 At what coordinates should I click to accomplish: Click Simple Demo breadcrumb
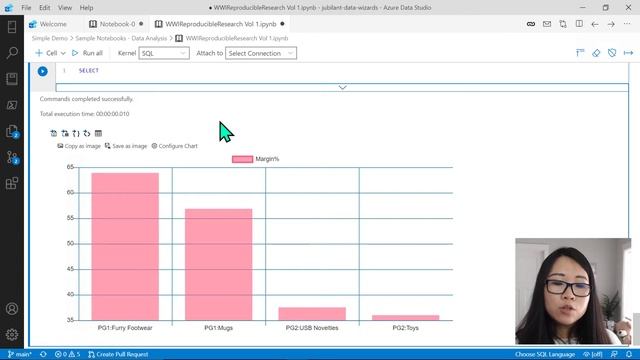pyautogui.click(x=50, y=38)
